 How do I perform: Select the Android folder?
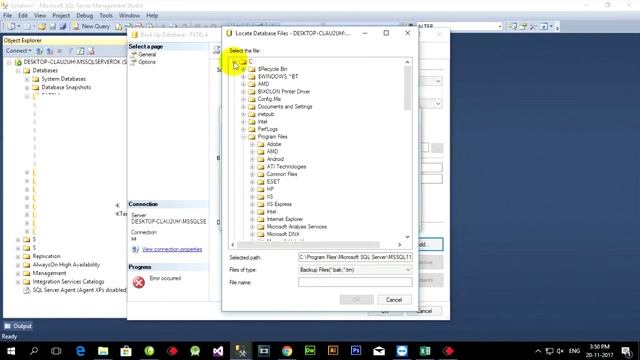(275, 159)
